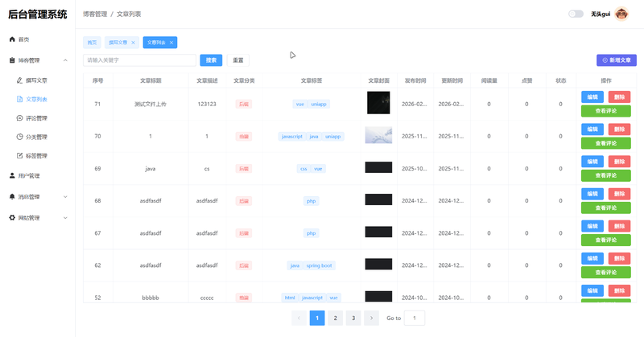Click 查看评论 for article 70
Viewport: 644px width, 337px height.
point(606,143)
